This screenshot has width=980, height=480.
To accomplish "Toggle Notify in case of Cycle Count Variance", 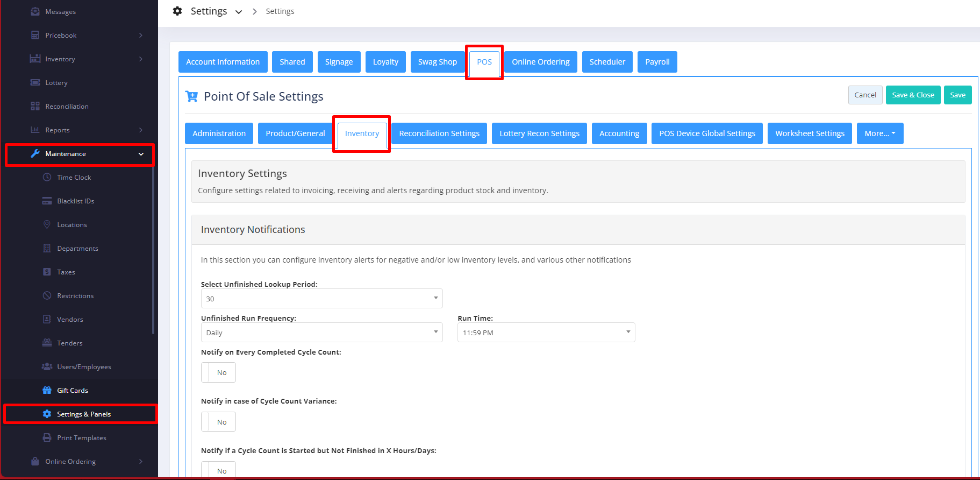I will [218, 422].
